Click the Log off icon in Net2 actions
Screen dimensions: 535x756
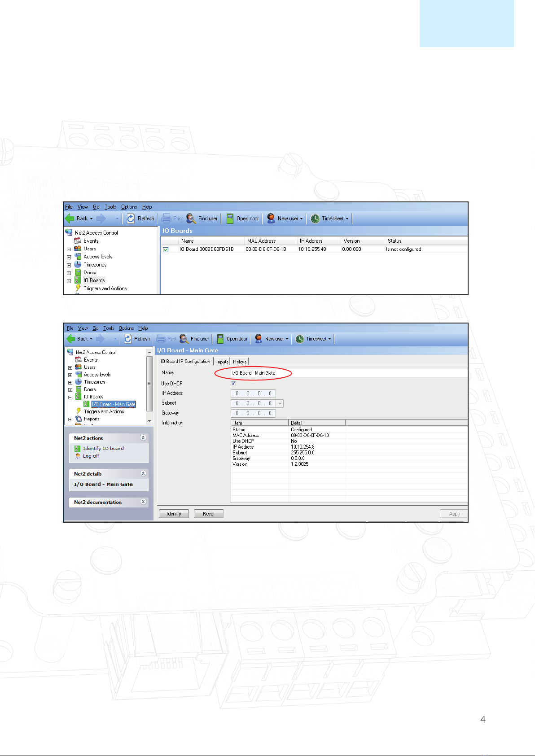pyautogui.click(x=78, y=456)
